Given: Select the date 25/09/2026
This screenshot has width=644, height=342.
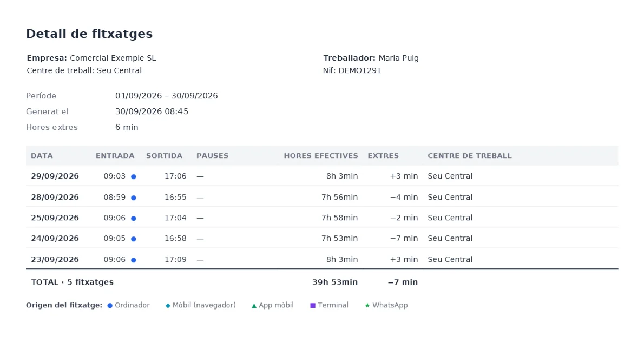Looking at the screenshot, I should point(55,218).
